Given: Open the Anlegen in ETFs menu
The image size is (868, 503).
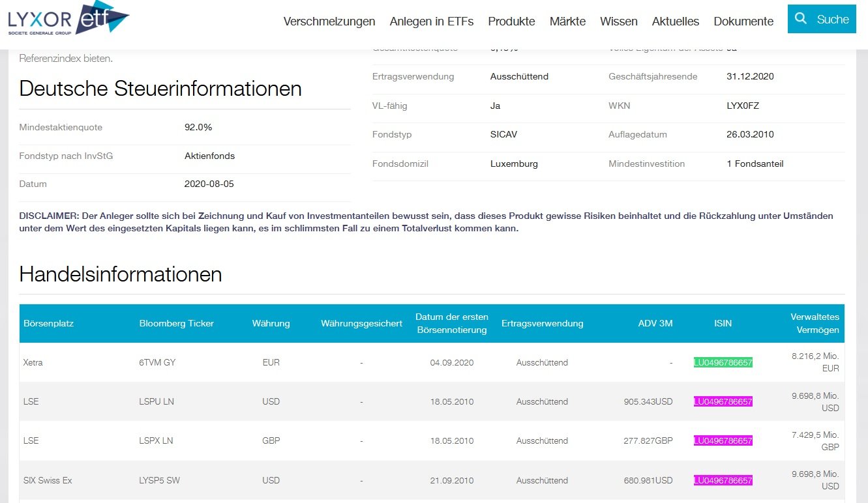Looking at the screenshot, I should [432, 22].
